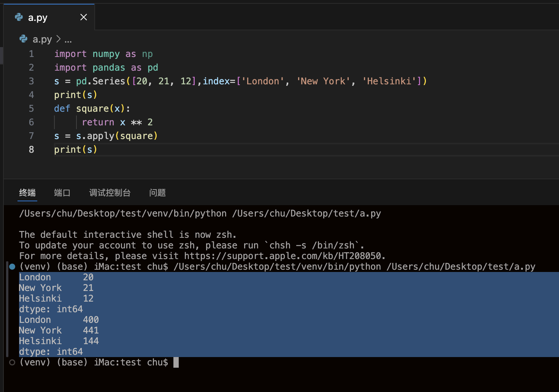559x392 pixels.
Task: Show the 调试控制台 panel tab
Action: pyautogui.click(x=110, y=193)
